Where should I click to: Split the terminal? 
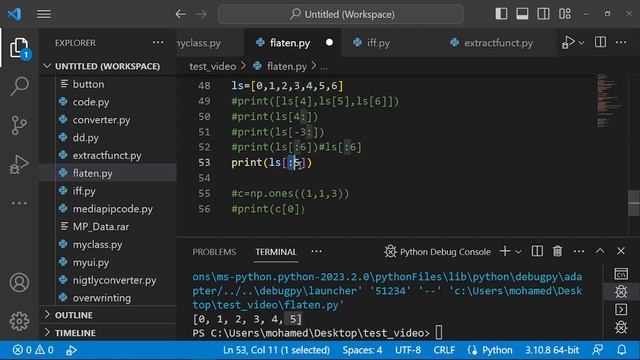tap(537, 251)
